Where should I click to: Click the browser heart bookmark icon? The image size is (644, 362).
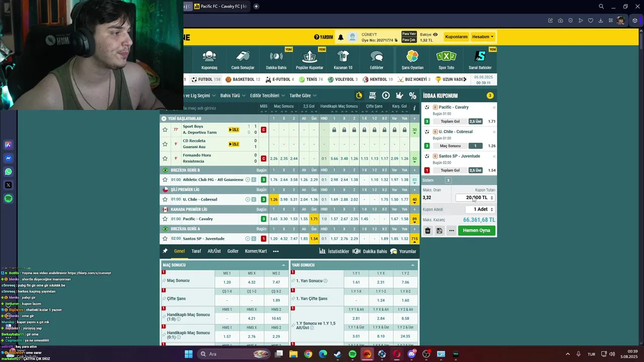coord(591,21)
